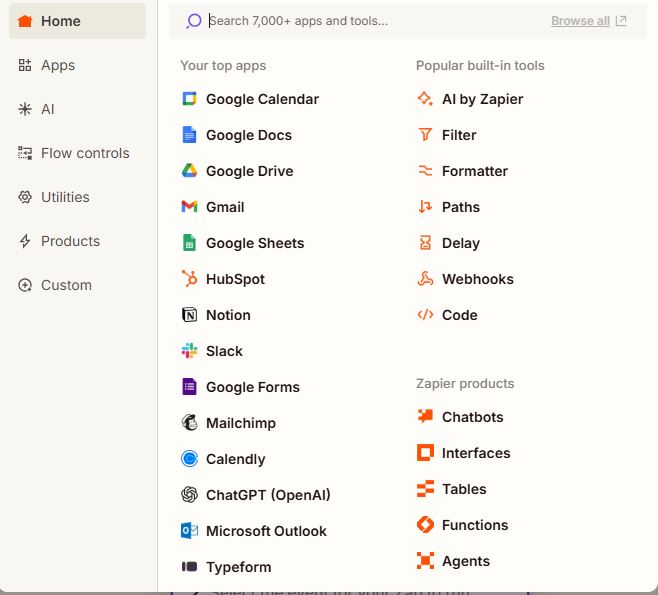Select Gmail app label
The width and height of the screenshot is (658, 595).
point(225,207)
